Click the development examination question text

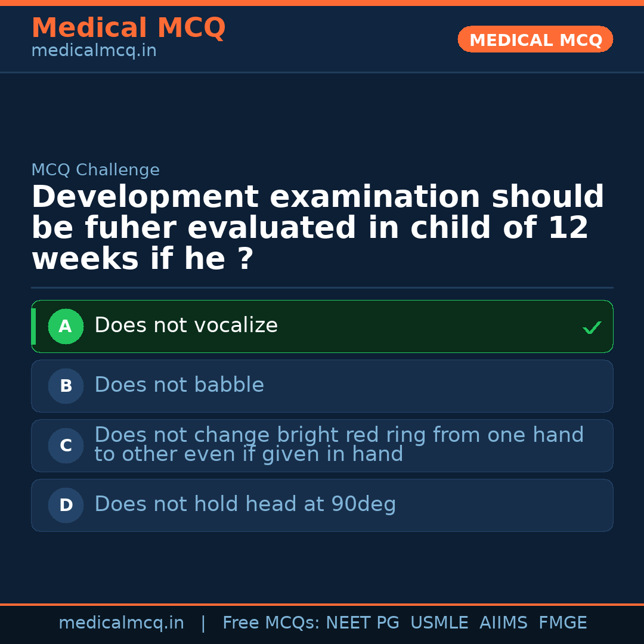tap(318, 228)
